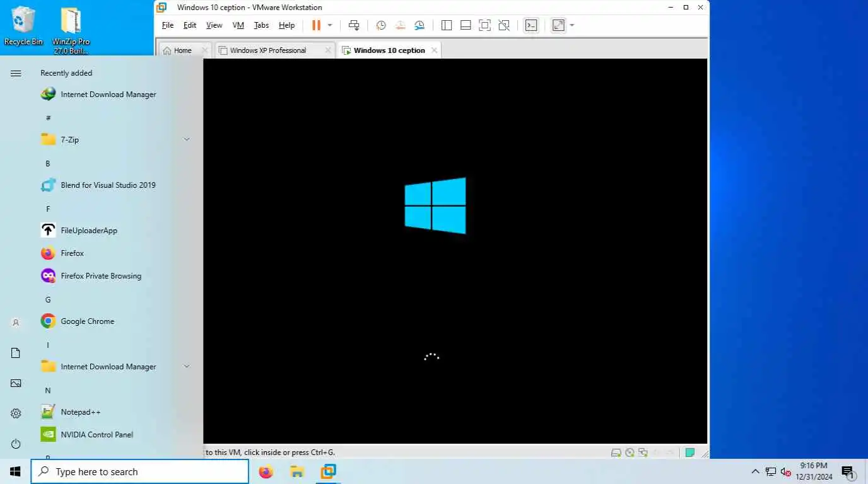The height and width of the screenshot is (484, 868).
Task: Open stretch display dropdown arrow
Action: pos(572,25)
